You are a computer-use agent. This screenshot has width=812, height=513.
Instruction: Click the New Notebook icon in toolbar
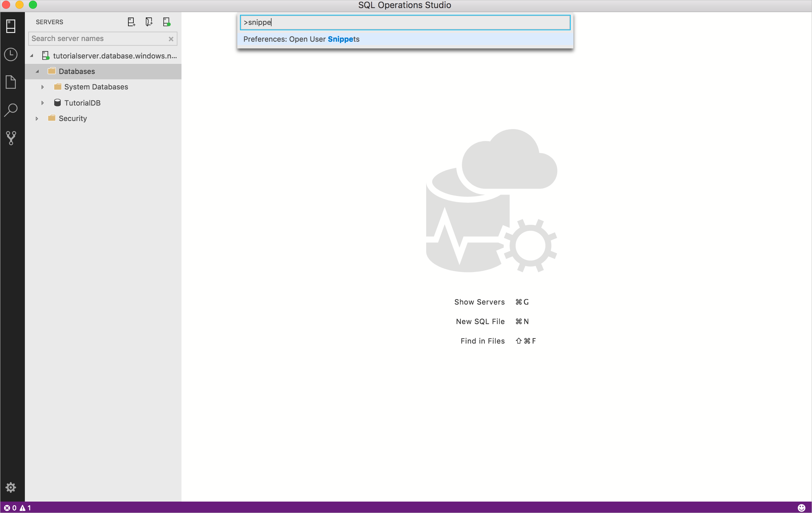pyautogui.click(x=148, y=22)
